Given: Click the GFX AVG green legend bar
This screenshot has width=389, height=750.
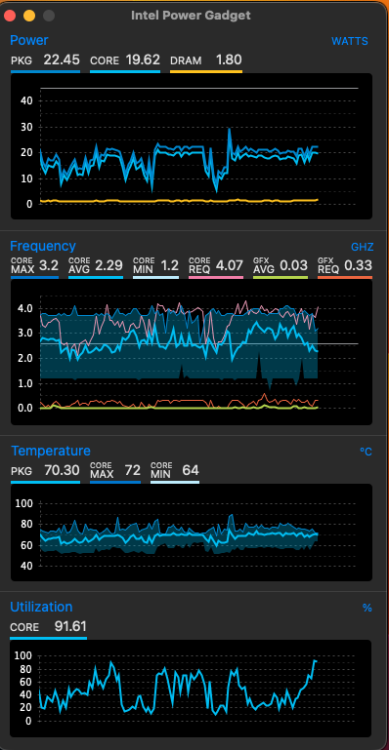Looking at the screenshot, I should [280, 277].
